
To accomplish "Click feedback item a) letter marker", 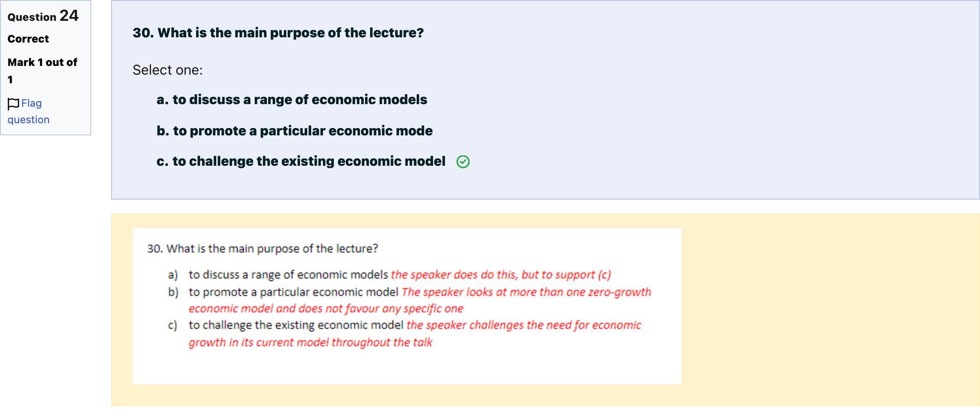I will pyautogui.click(x=173, y=275).
